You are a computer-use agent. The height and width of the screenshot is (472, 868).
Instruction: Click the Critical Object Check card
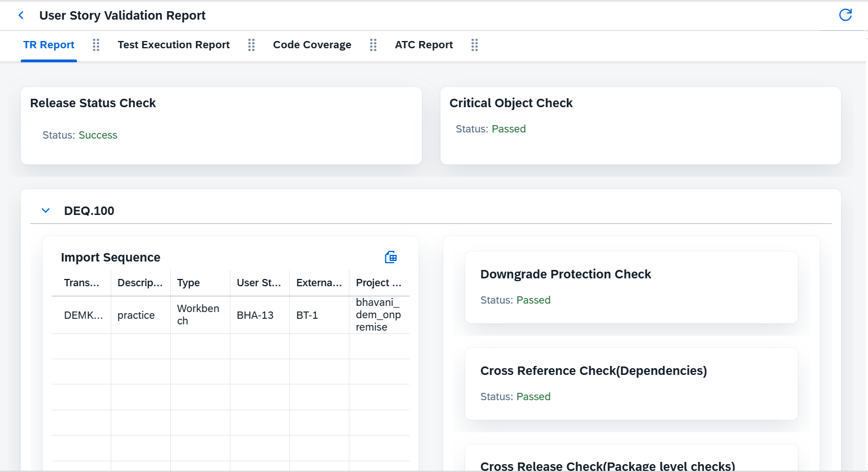(640, 125)
